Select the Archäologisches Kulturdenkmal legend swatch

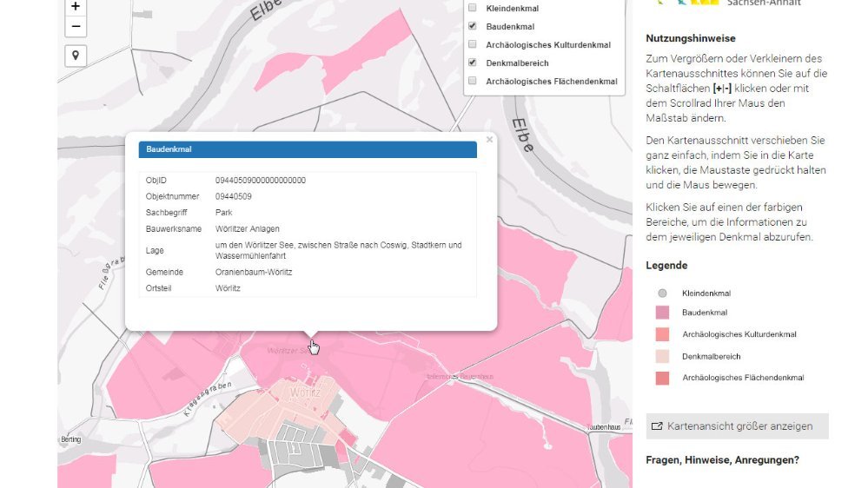click(662, 334)
